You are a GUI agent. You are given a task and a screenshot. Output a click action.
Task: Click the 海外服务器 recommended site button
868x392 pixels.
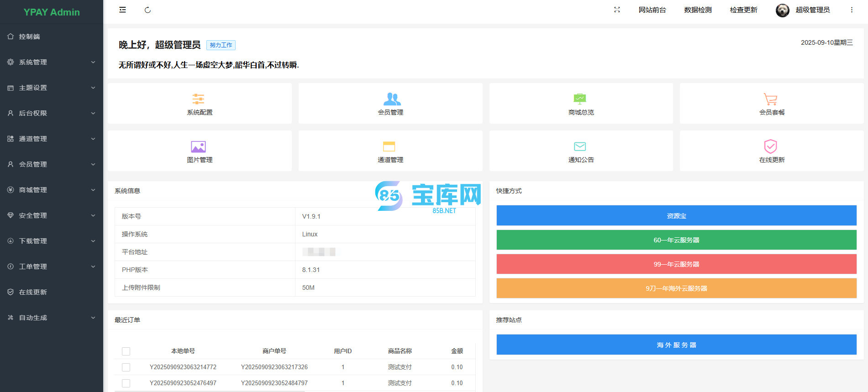tap(676, 345)
